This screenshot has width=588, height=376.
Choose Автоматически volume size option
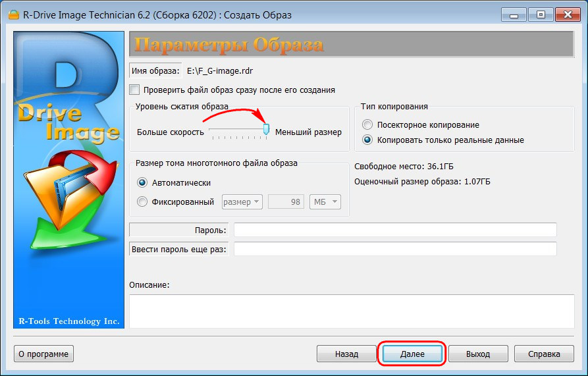click(142, 183)
